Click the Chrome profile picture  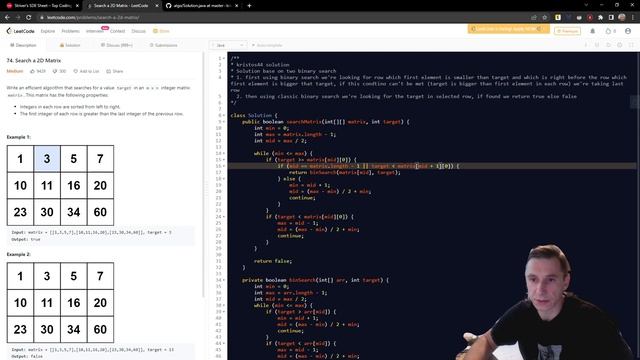[622, 17]
